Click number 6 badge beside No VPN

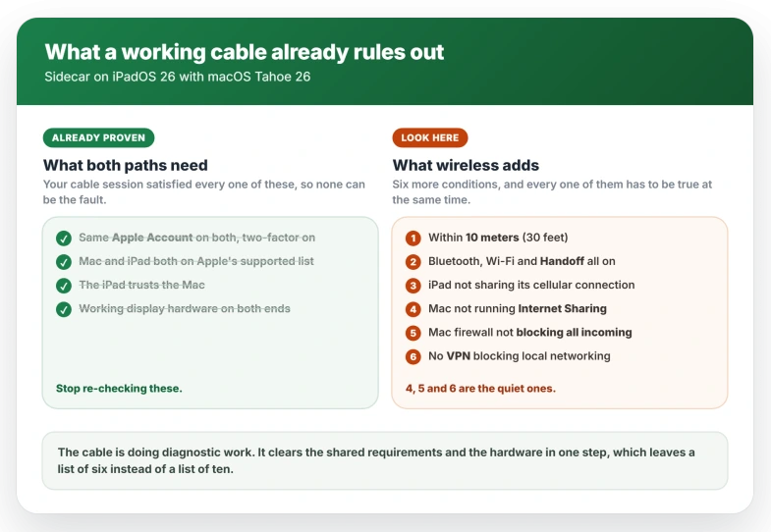pyautogui.click(x=413, y=356)
